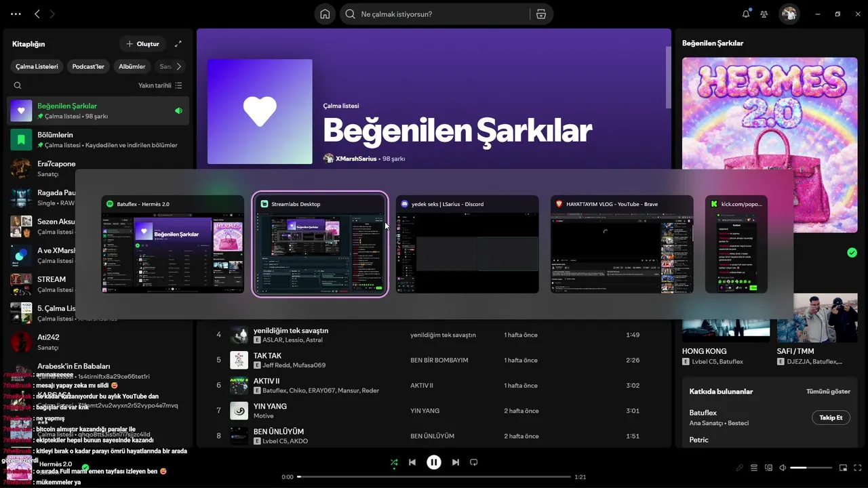The height and width of the screenshot is (488, 868).
Task: Toggle repeat mode
Action: click(474, 462)
